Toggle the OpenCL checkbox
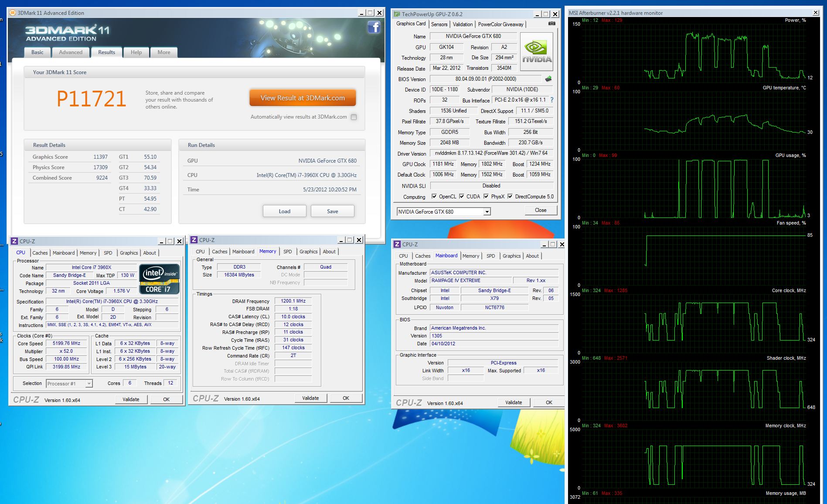 pos(434,196)
